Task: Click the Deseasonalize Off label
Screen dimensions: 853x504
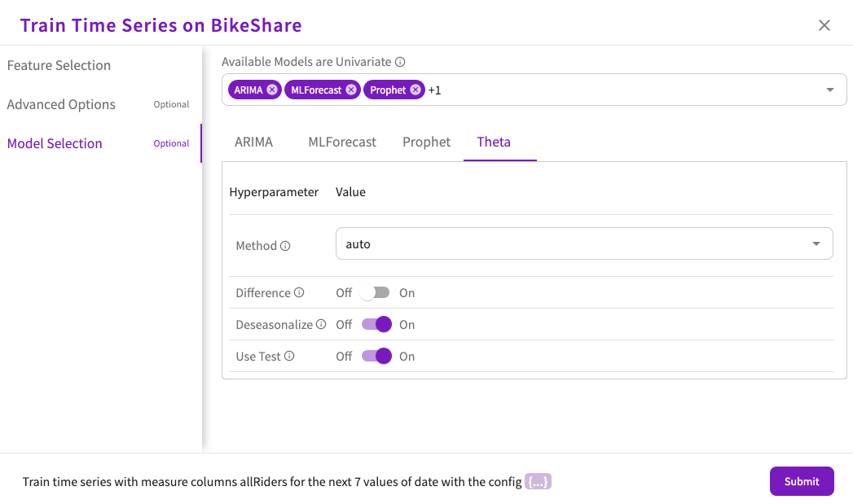Action: coord(344,325)
